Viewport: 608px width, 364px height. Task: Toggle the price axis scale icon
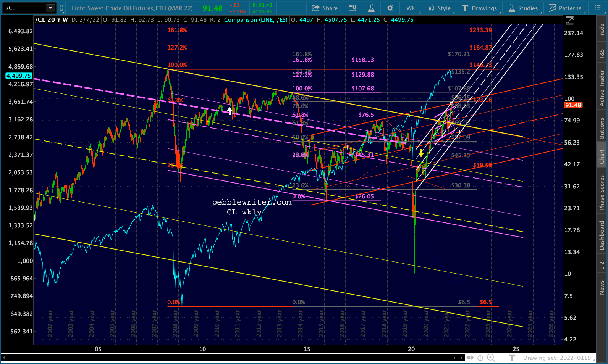569,20
